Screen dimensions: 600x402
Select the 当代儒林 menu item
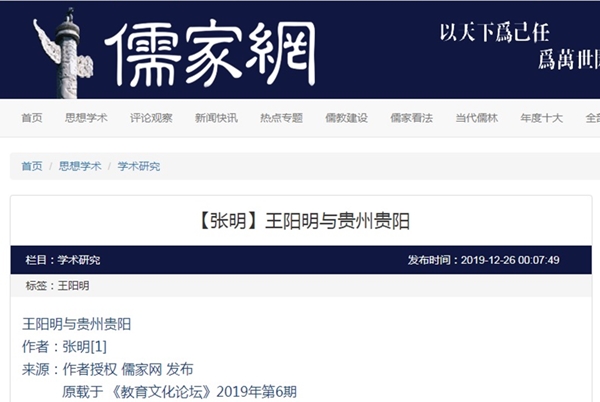point(476,118)
